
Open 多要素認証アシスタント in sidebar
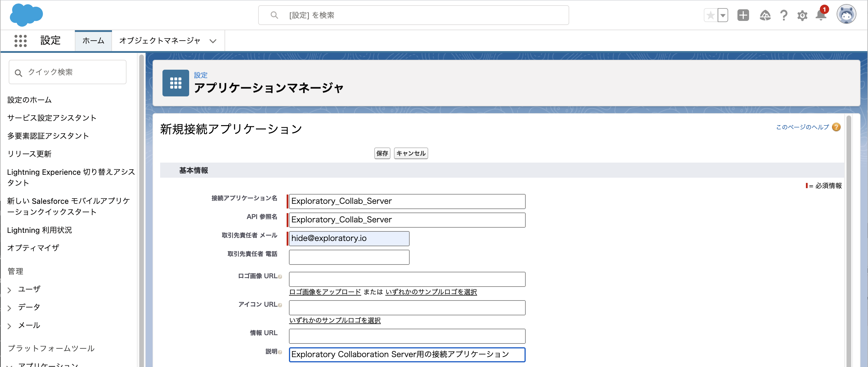(x=48, y=136)
